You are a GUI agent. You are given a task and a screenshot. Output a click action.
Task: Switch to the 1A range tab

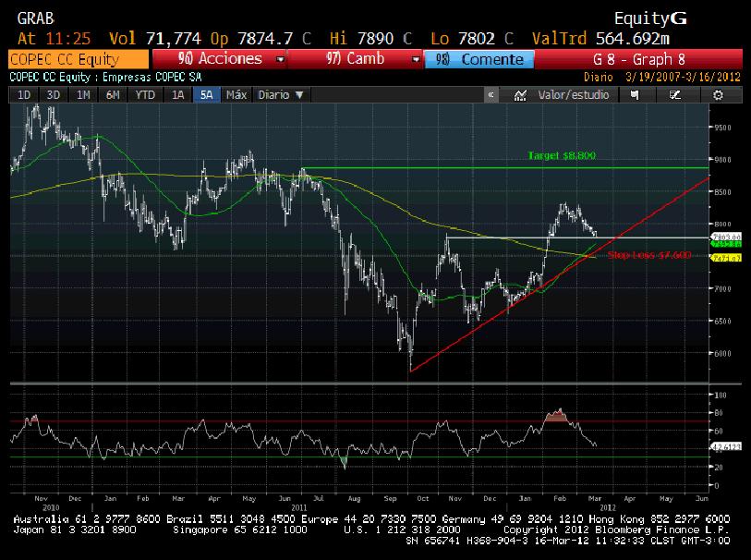[177, 95]
